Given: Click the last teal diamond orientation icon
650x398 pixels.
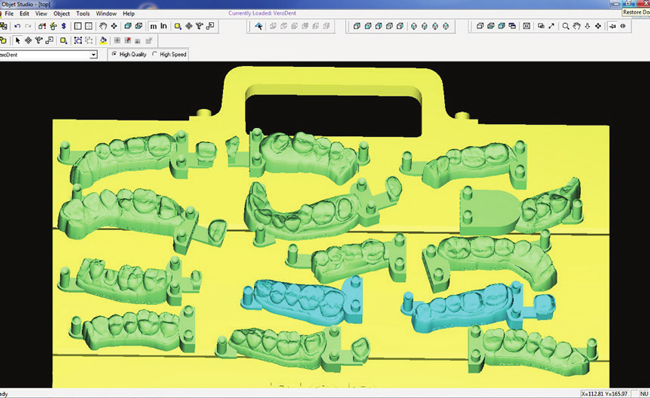Looking at the screenshot, I should click(446, 26).
